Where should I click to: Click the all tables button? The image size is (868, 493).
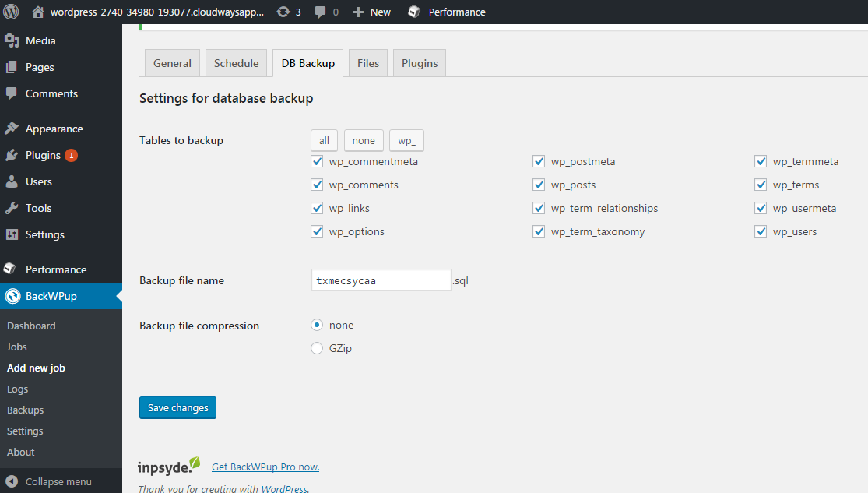coord(324,141)
